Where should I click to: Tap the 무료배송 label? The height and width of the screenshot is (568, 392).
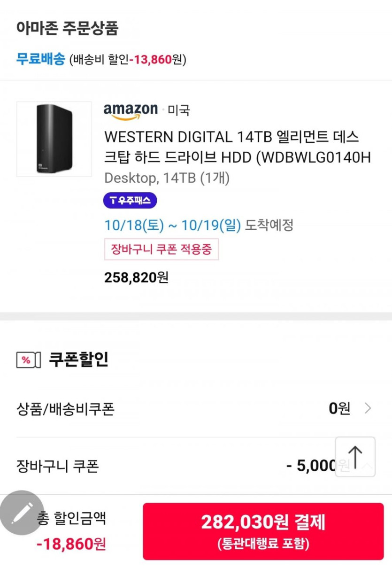point(40,59)
